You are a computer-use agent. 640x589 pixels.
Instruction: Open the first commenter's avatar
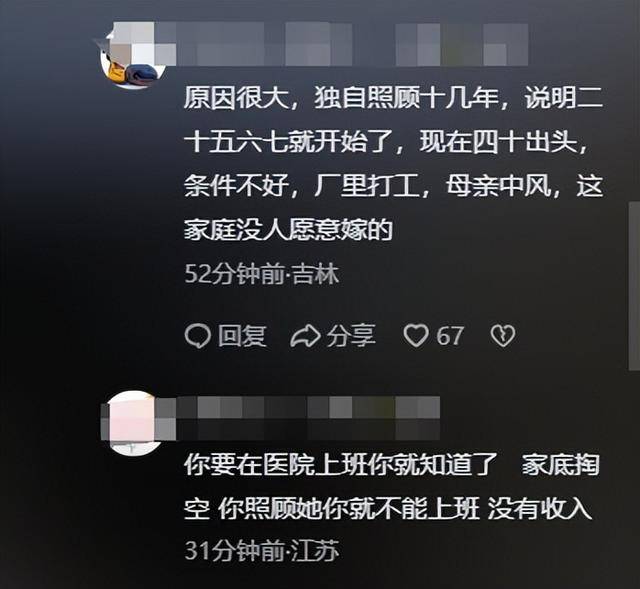coord(133,55)
